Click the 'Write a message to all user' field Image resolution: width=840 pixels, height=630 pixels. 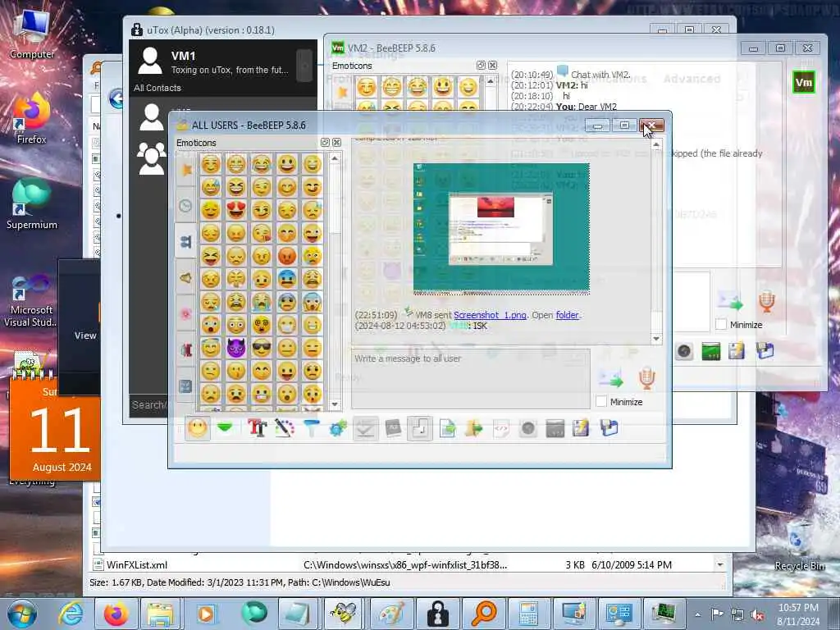click(x=471, y=378)
